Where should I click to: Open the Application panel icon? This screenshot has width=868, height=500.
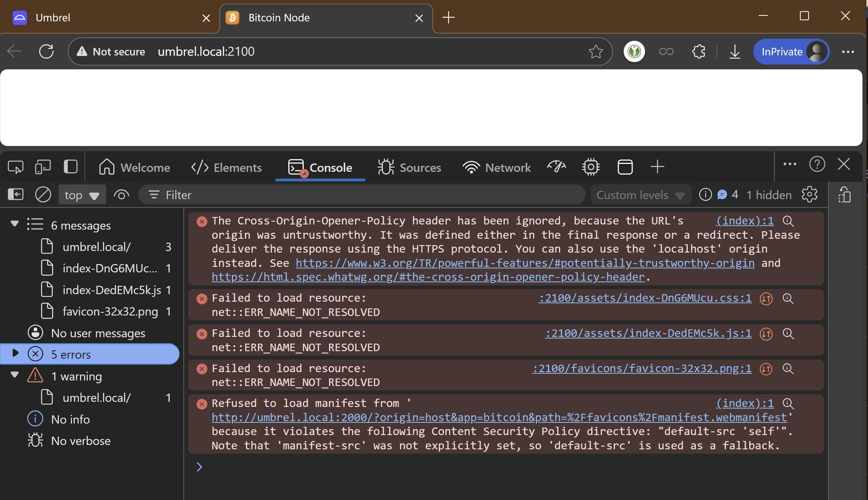[x=625, y=167]
